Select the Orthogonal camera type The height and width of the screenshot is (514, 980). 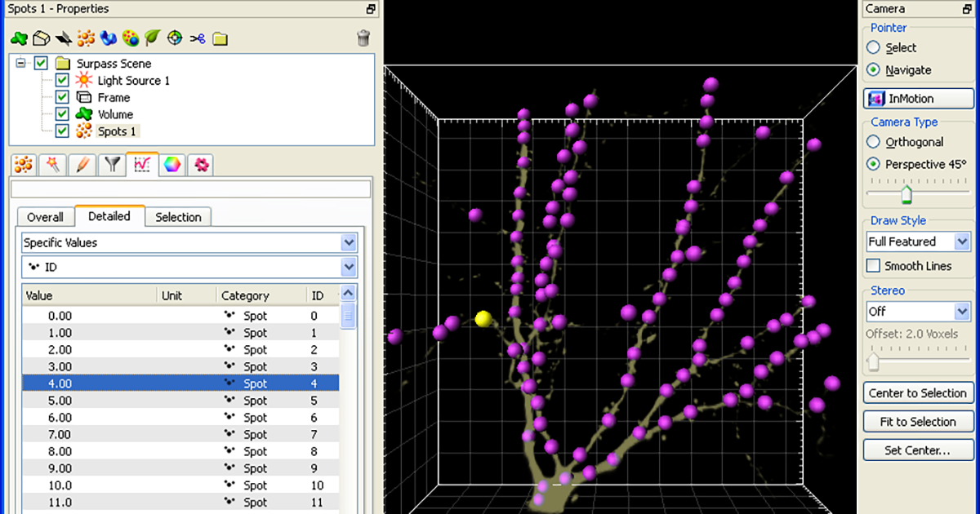(x=872, y=141)
